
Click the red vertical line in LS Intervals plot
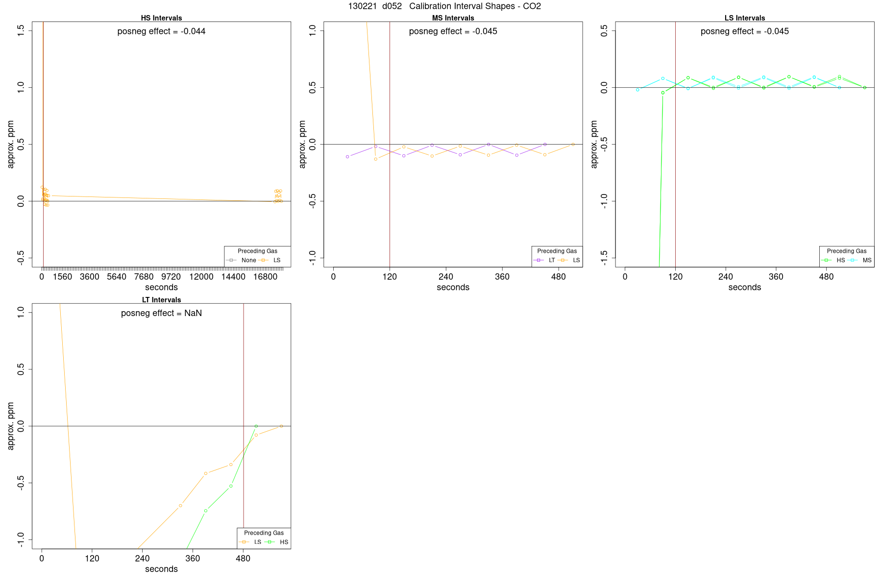pyautogui.click(x=675, y=144)
